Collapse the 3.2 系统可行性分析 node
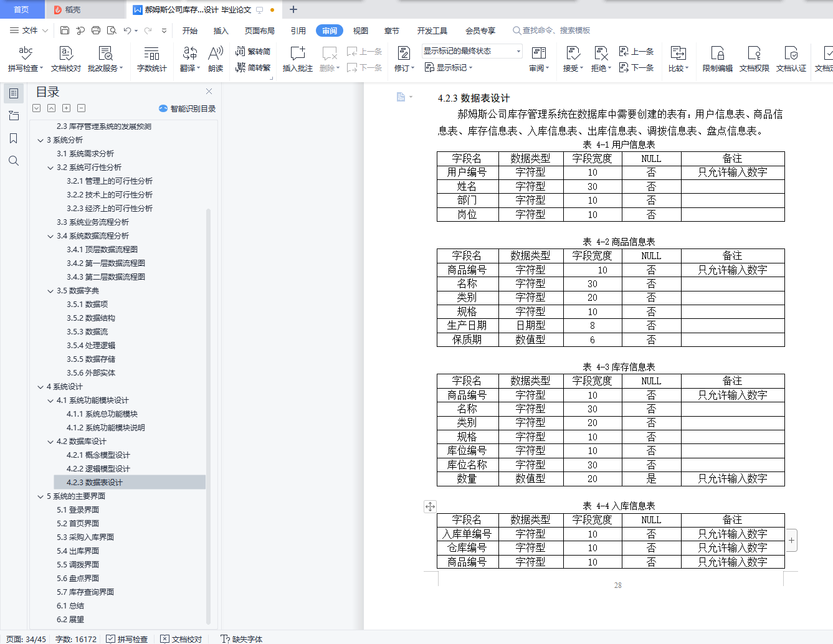The height and width of the screenshot is (644, 833). click(x=50, y=168)
